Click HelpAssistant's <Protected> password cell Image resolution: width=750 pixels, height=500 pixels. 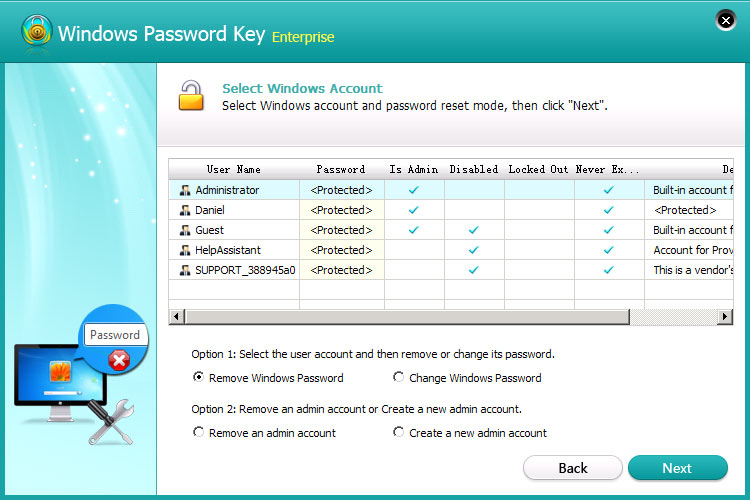(342, 250)
